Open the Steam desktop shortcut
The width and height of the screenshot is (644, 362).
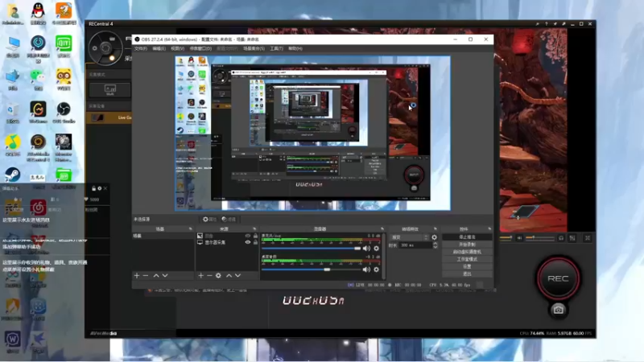pyautogui.click(x=12, y=175)
